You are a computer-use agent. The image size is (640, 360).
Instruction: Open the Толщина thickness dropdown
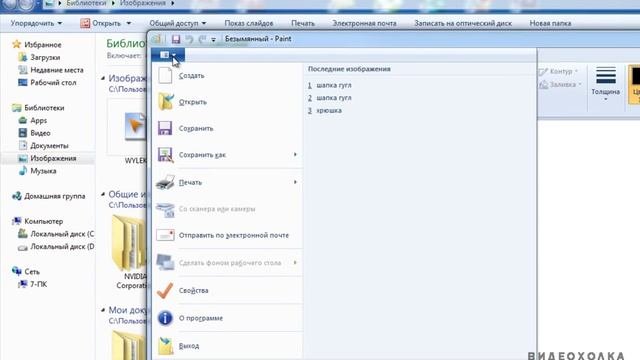pyautogui.click(x=606, y=84)
